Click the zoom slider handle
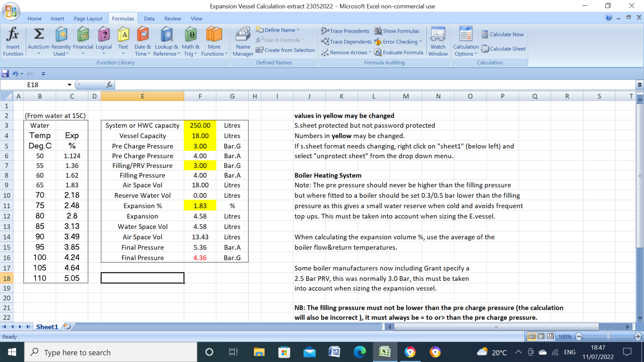This screenshot has height=362, width=644. [x=608, y=336]
